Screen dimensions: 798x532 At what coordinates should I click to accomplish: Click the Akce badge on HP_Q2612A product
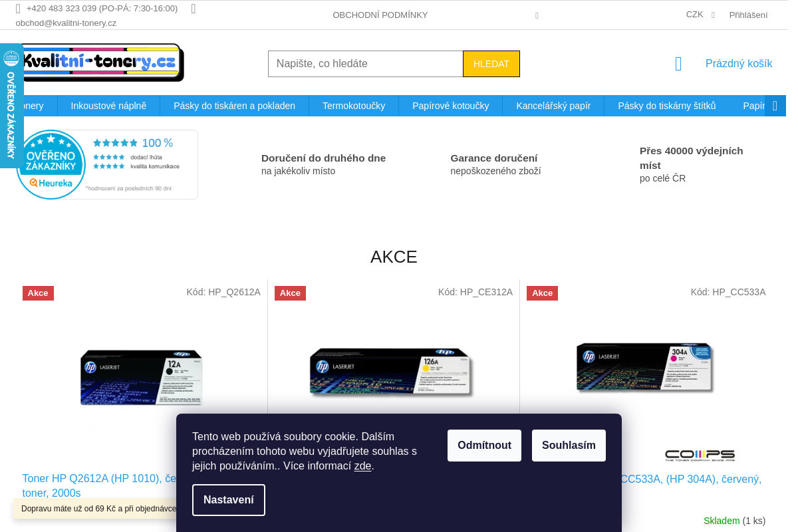38,293
